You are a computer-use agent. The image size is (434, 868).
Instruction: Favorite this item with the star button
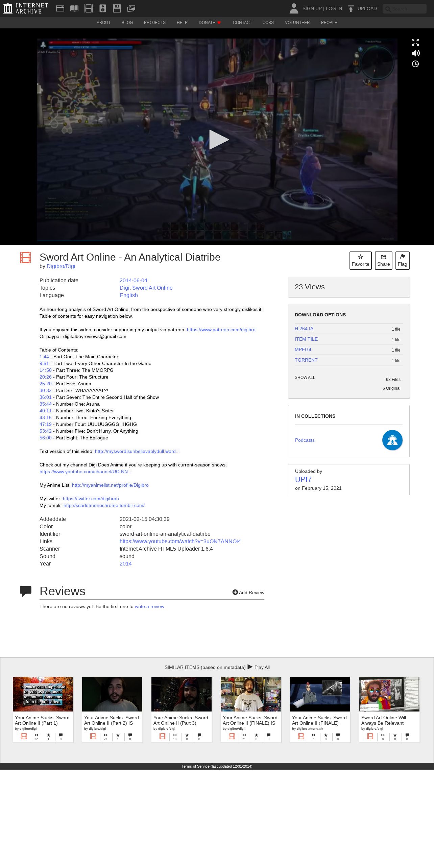360,261
